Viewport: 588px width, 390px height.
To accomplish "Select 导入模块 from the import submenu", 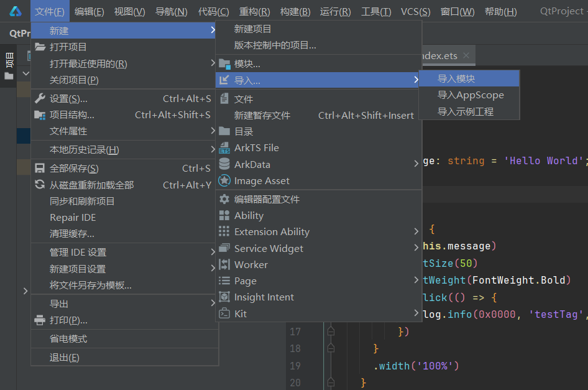I will 456,79.
